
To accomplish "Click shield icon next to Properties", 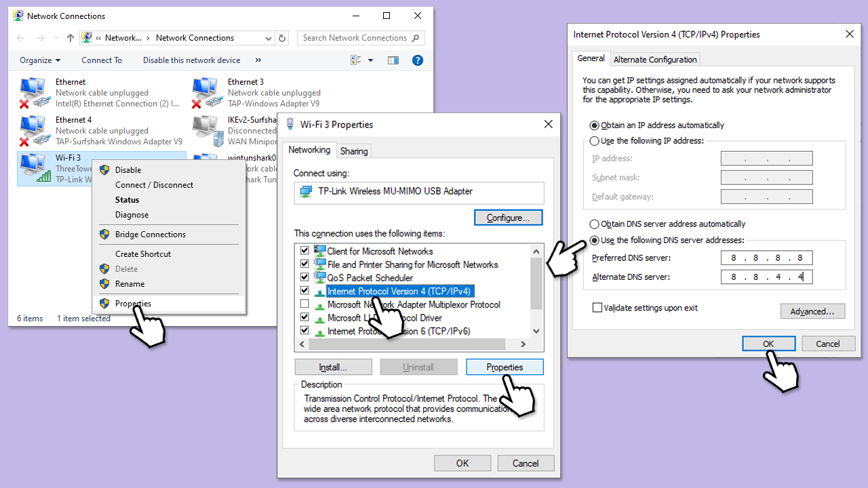I will tap(104, 304).
